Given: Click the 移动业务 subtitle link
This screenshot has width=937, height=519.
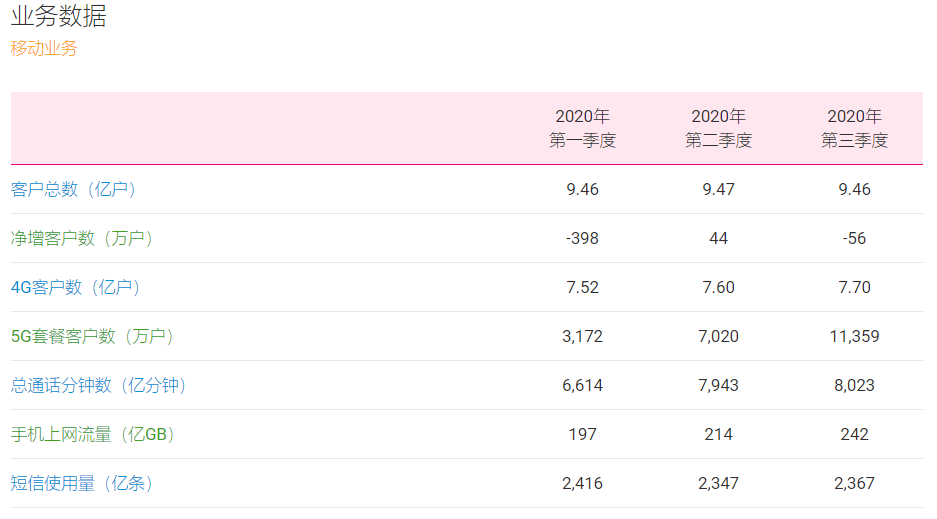Looking at the screenshot, I should [44, 48].
